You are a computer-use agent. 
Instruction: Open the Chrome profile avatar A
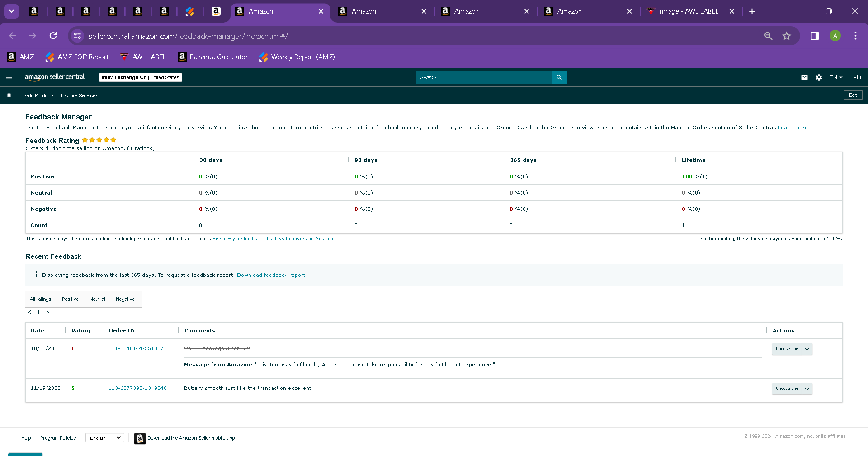[x=835, y=36]
